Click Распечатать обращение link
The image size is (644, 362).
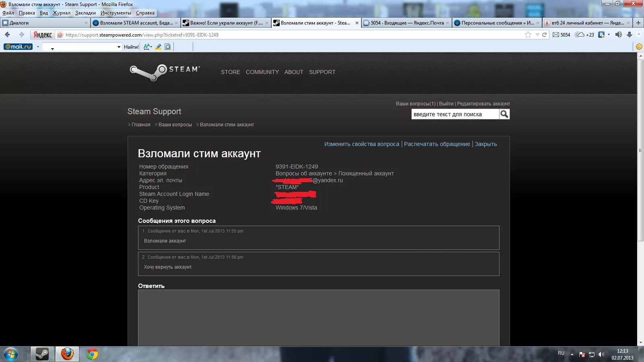437,144
